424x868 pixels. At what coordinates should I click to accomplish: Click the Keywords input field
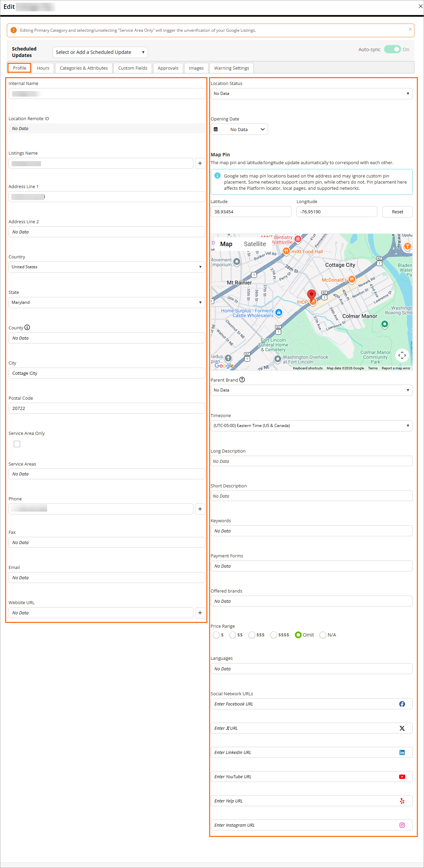click(x=312, y=531)
